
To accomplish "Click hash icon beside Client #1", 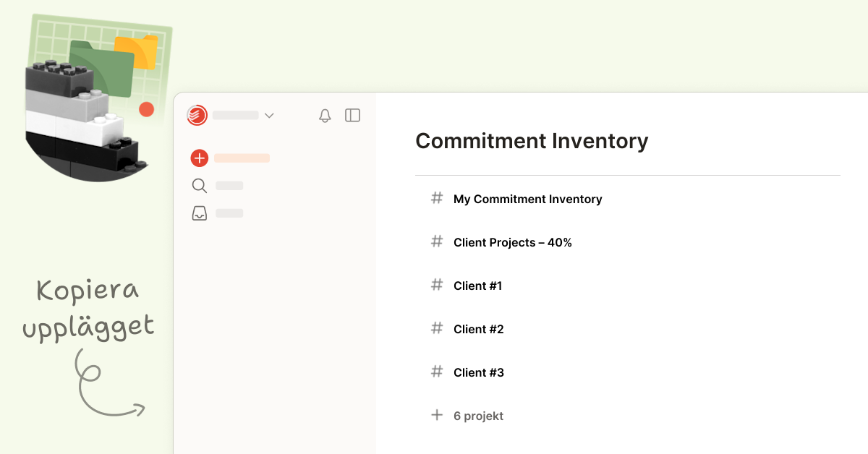I will click(x=437, y=285).
